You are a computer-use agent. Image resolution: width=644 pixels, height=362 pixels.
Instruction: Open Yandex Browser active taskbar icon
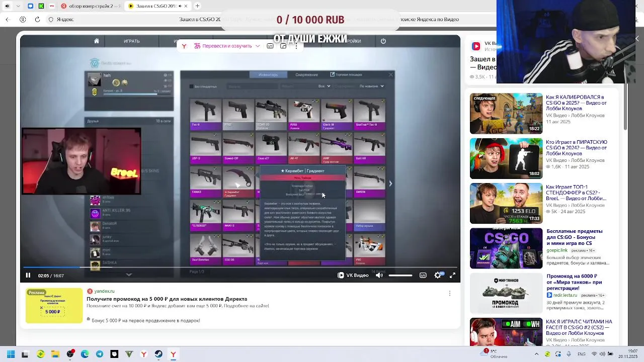point(173,354)
